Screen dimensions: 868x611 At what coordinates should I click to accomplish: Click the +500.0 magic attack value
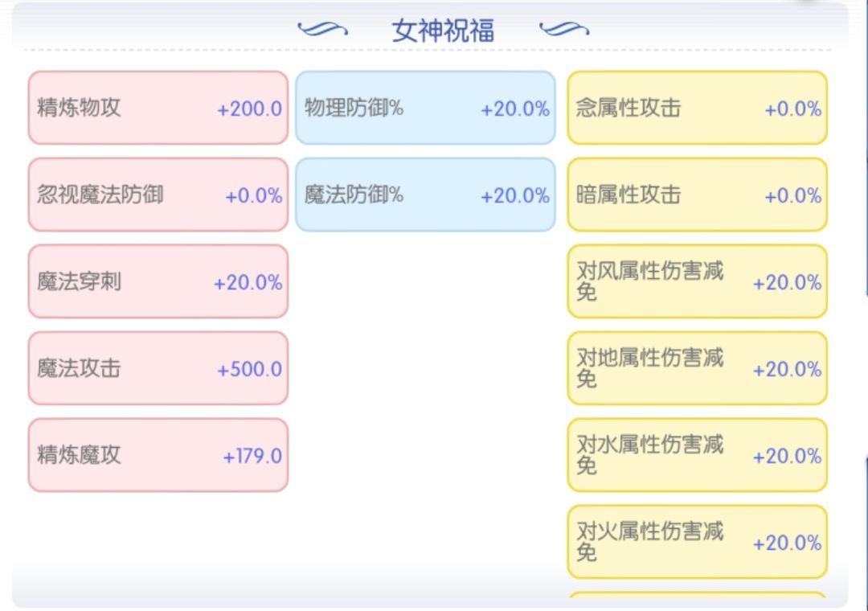point(249,369)
